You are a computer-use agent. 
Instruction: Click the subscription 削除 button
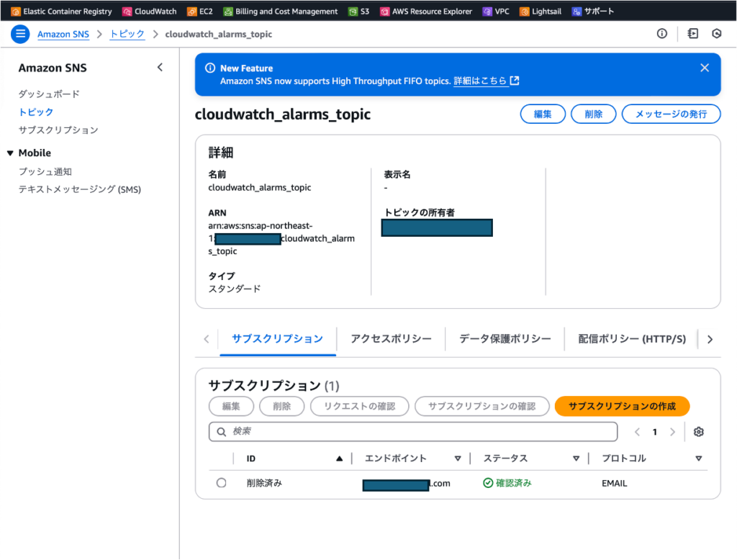(x=282, y=406)
